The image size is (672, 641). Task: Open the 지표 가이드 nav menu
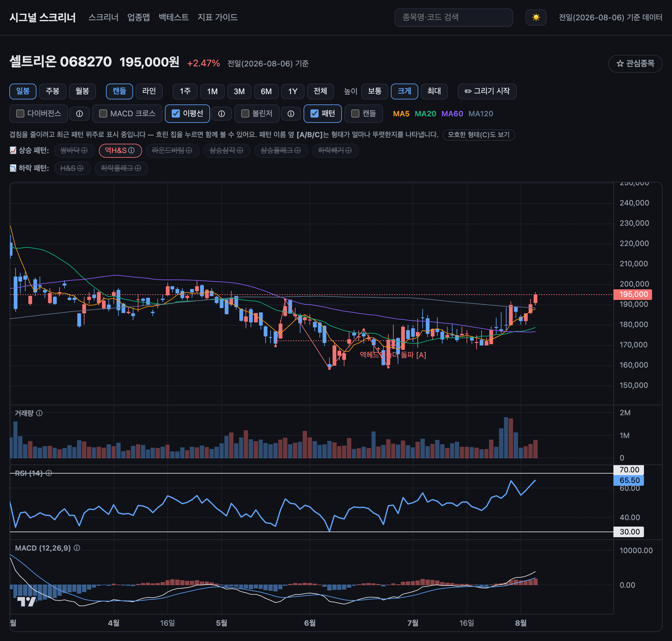[217, 17]
